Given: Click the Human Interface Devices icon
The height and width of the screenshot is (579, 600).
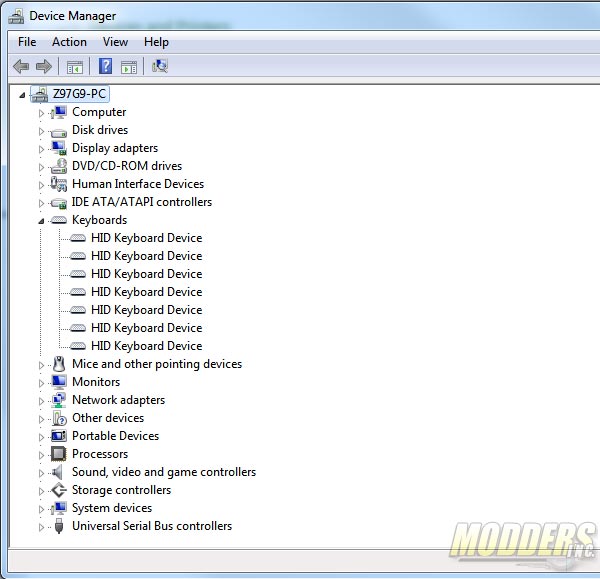Looking at the screenshot, I should click(59, 184).
